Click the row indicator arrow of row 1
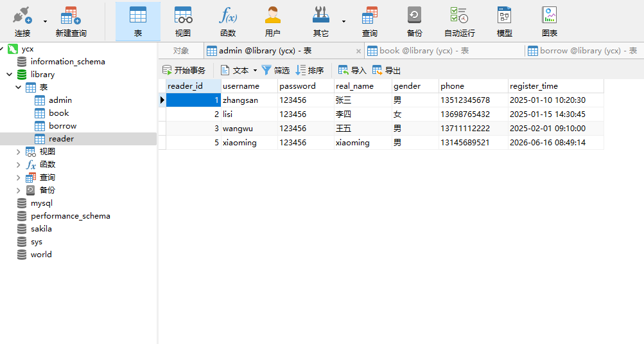The image size is (644, 344). [162, 100]
